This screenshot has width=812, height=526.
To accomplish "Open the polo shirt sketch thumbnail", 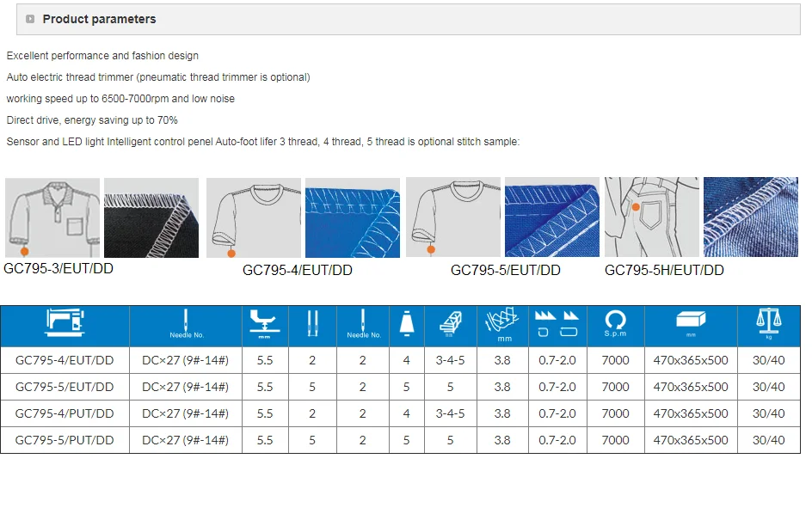I will click(x=52, y=217).
